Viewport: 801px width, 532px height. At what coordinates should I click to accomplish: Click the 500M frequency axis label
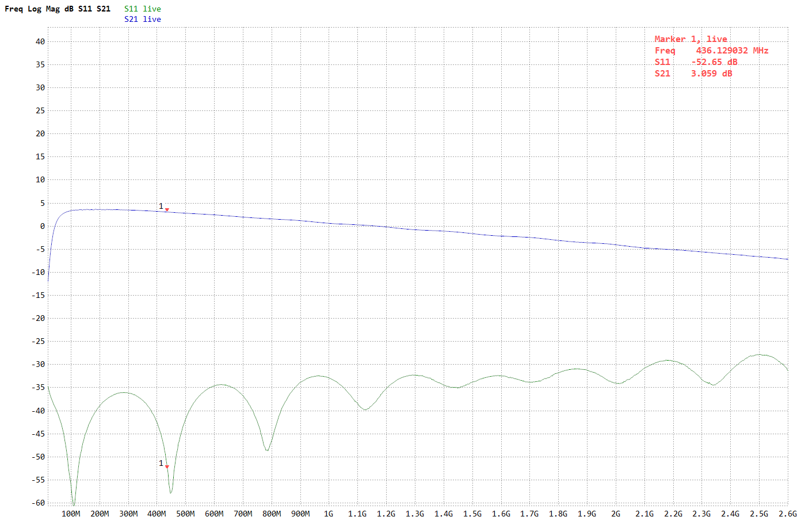click(x=185, y=514)
